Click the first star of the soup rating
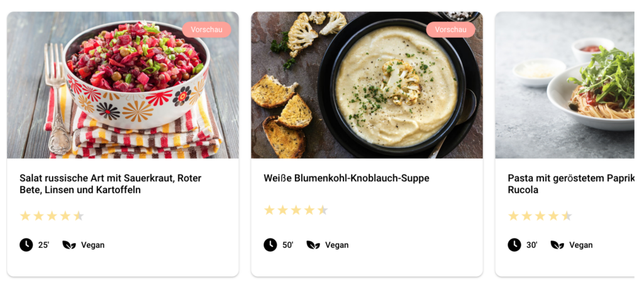Image resolution: width=644 pixels, height=287 pixels. [269, 210]
